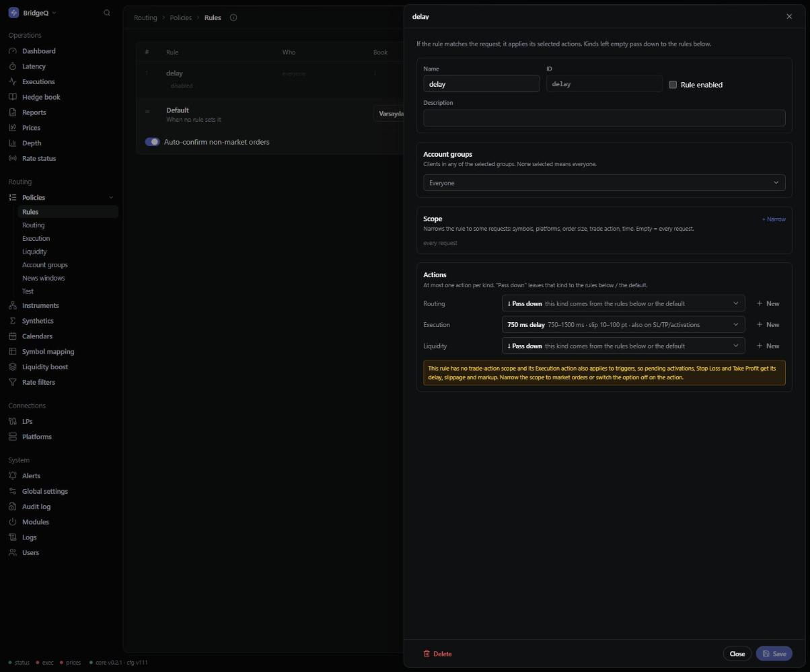Open the search magnifier icon
Screen dimensions: 810x672
(x=106, y=13)
